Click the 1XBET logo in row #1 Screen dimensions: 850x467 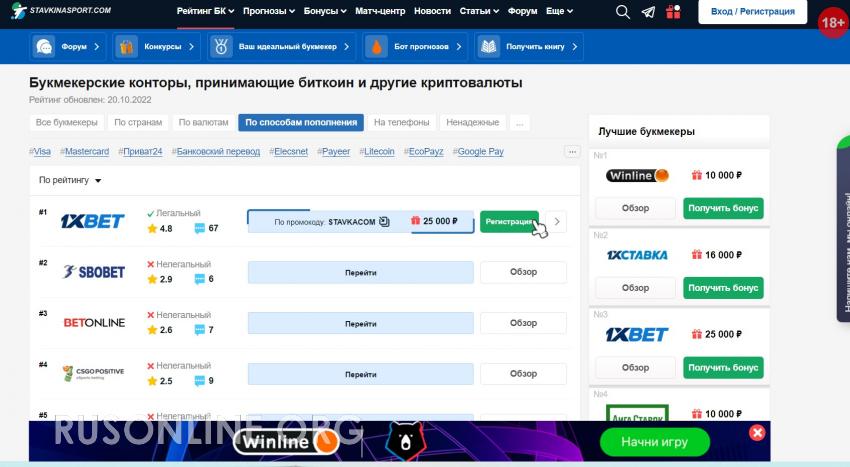pos(93,221)
